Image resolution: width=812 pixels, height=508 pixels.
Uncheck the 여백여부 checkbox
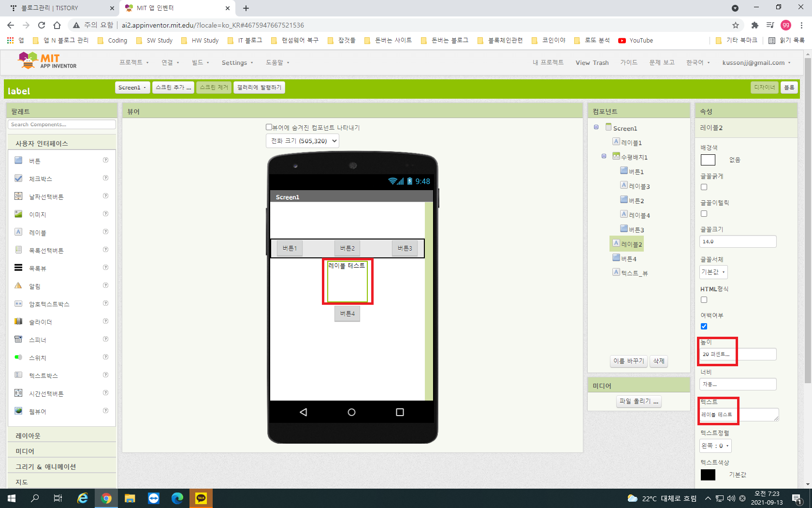point(704,327)
